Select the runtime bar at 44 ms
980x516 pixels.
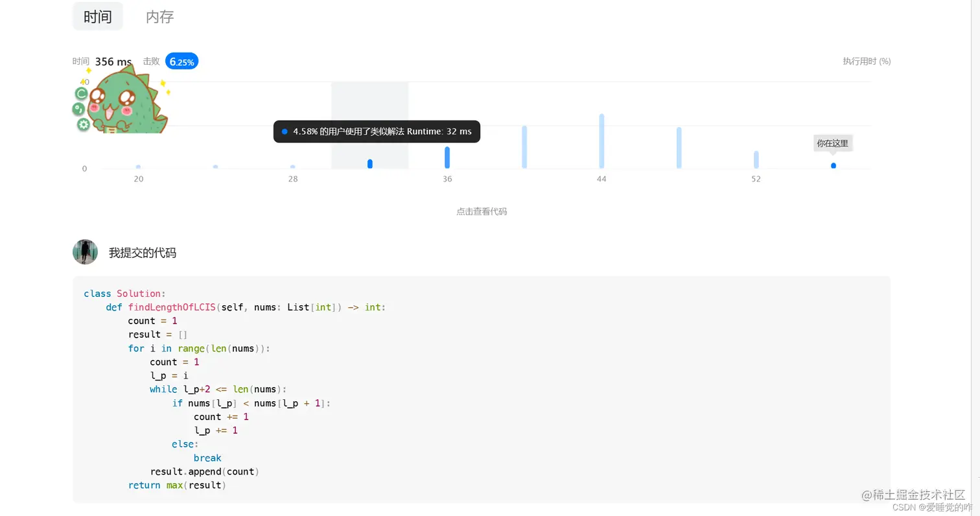(601, 141)
